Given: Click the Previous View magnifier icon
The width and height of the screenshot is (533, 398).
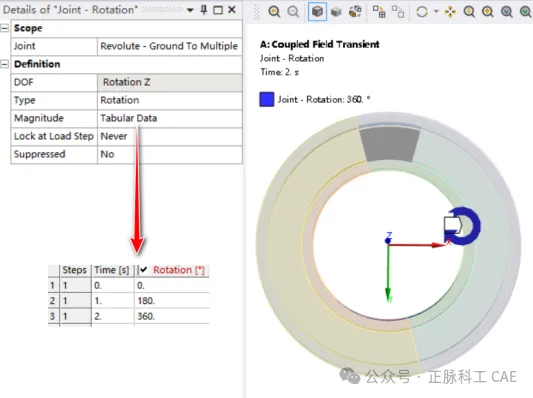Looking at the screenshot, I should 274,12.
